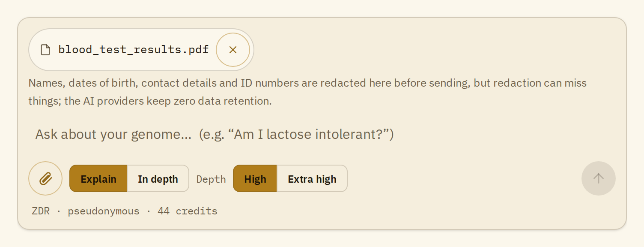Screen dimensions: 644x247
Task: Open the blood_test_results.pdf filename
Action: coord(134,50)
